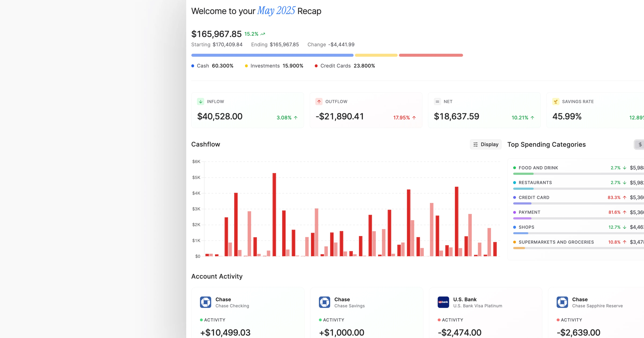Click the net worth trend arrow icon
The height and width of the screenshot is (338, 644).
coord(263,34)
